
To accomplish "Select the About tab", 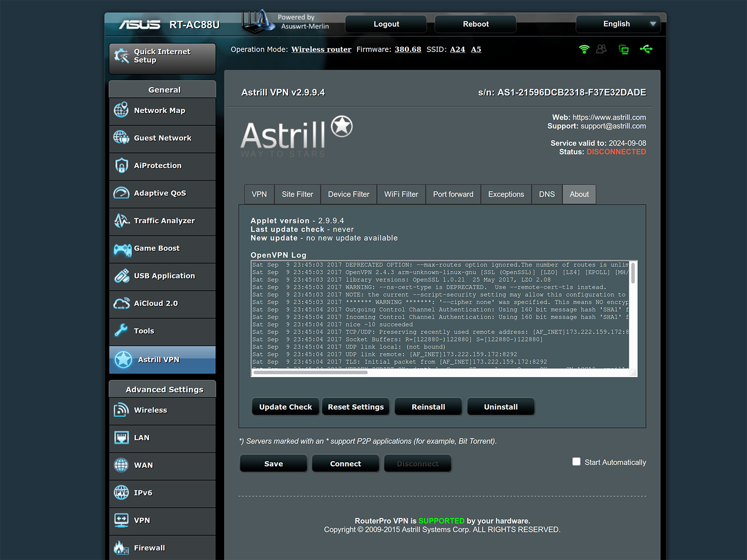I will pyautogui.click(x=579, y=194).
